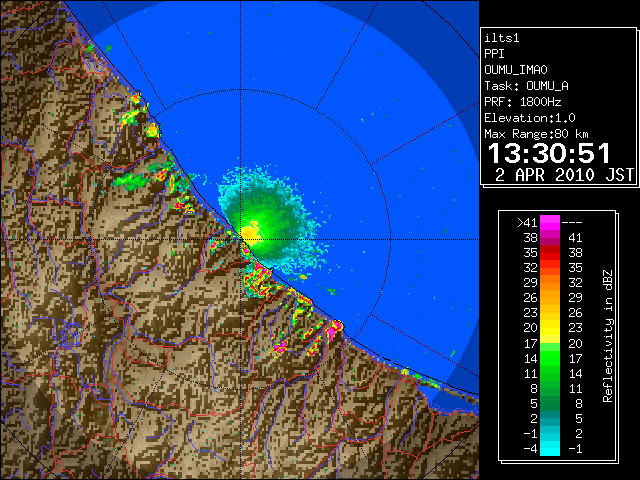Pick the magenta >41 dBZ legend swatch
The width and height of the screenshot is (640, 480).
550,223
